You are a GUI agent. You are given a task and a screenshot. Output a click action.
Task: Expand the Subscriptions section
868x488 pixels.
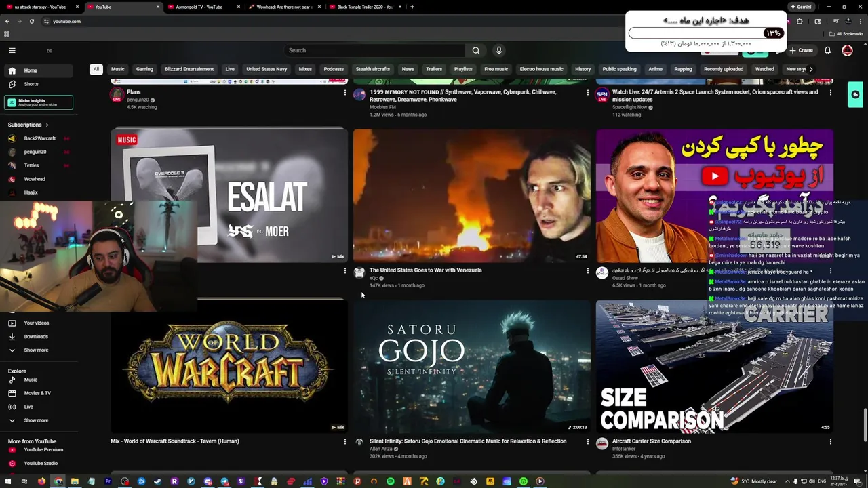click(28, 125)
